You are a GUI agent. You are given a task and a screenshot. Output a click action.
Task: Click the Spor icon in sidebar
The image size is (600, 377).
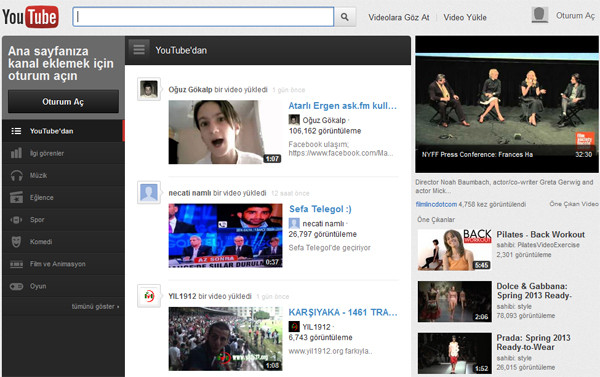point(16,220)
